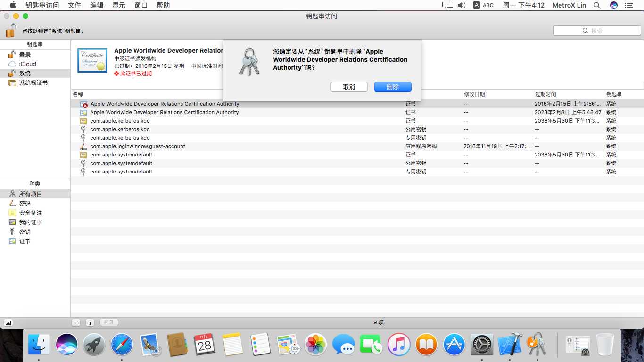The height and width of the screenshot is (362, 644).
Task: Sort list by 过期时间 column header
Action: [545, 94]
